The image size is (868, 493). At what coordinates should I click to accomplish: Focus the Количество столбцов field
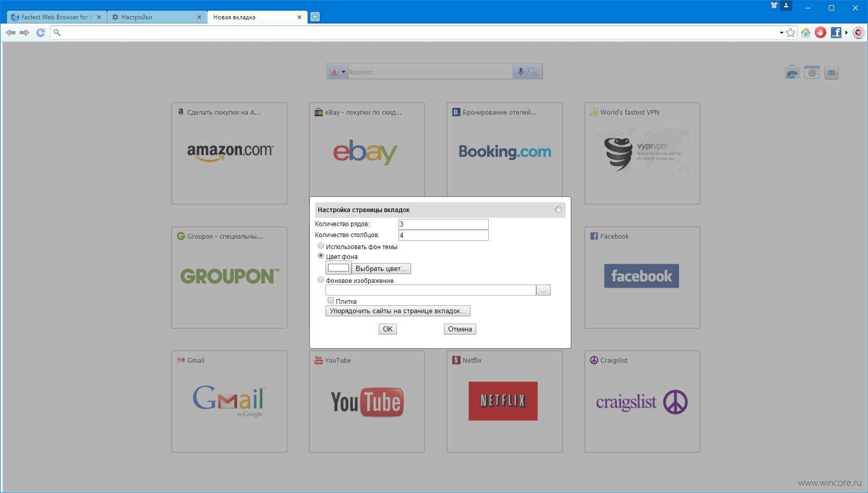[x=443, y=235]
